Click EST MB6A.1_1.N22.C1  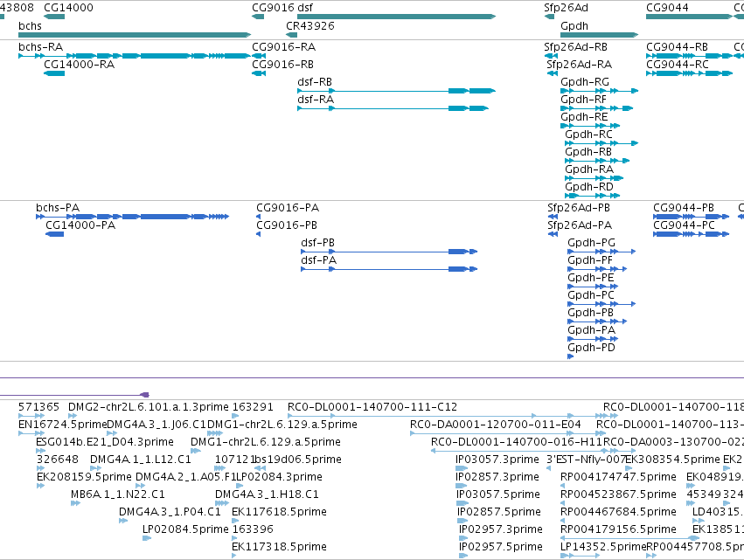pyautogui.click(x=75, y=503)
